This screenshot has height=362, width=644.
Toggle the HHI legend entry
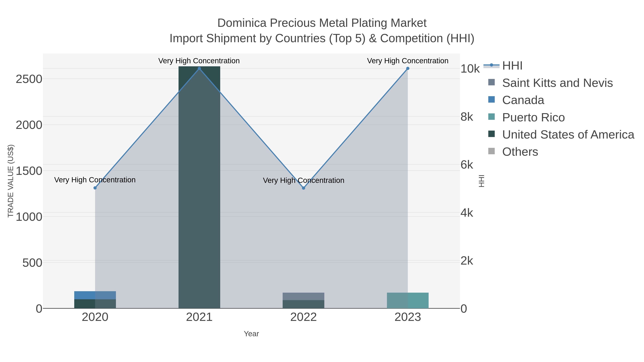503,66
